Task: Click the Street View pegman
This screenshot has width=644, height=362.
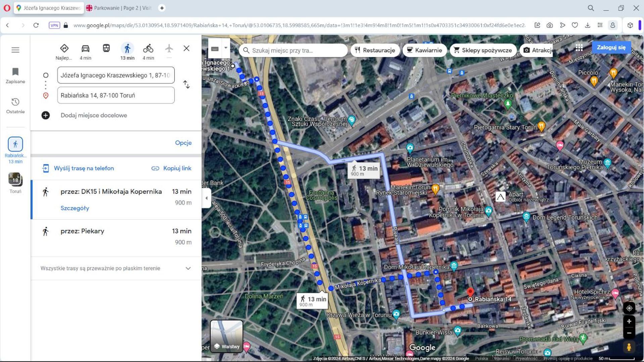Action: point(629,347)
